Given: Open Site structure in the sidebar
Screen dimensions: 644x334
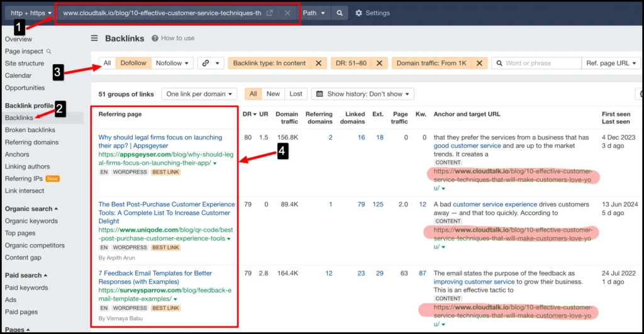Looking at the screenshot, I should click(25, 64).
